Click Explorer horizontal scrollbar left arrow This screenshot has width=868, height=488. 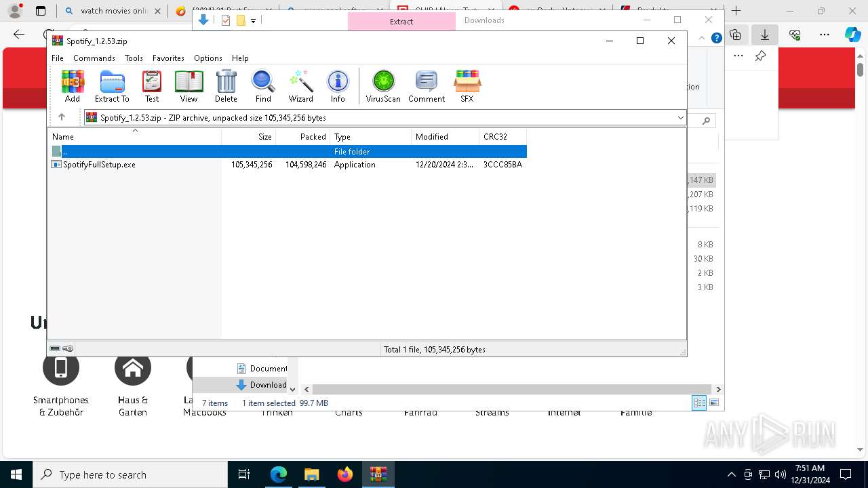[x=307, y=389]
